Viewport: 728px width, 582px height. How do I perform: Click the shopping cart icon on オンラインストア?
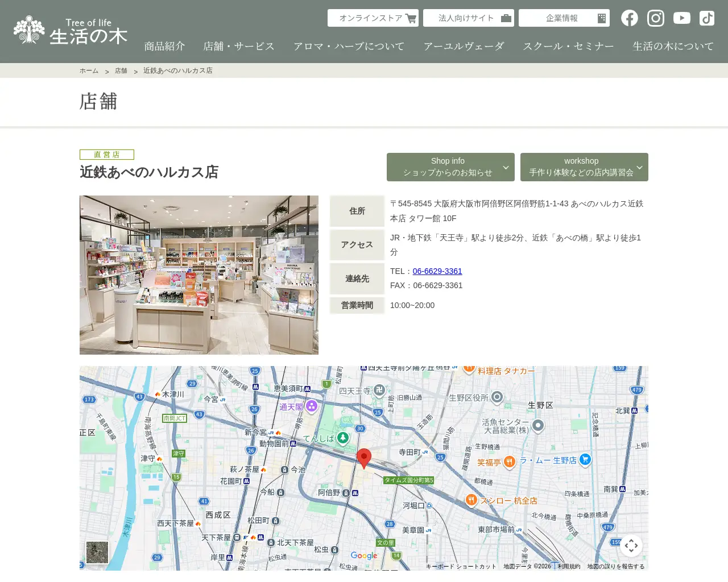click(x=410, y=18)
